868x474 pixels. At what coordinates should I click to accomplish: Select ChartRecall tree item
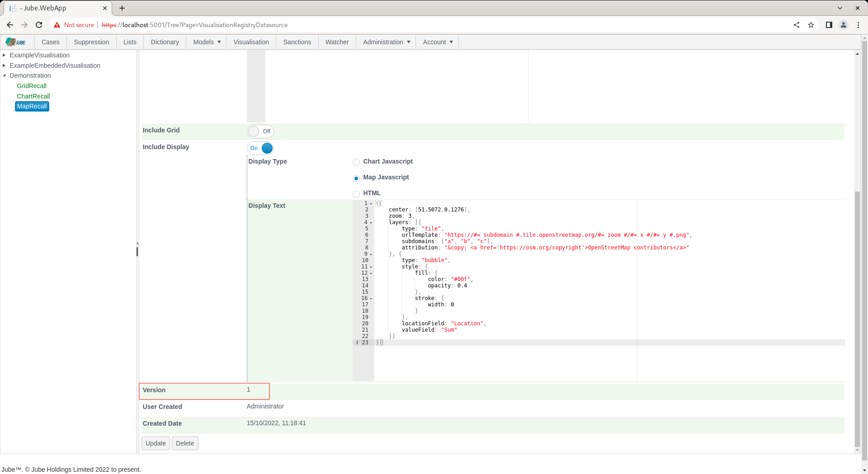pyautogui.click(x=33, y=96)
